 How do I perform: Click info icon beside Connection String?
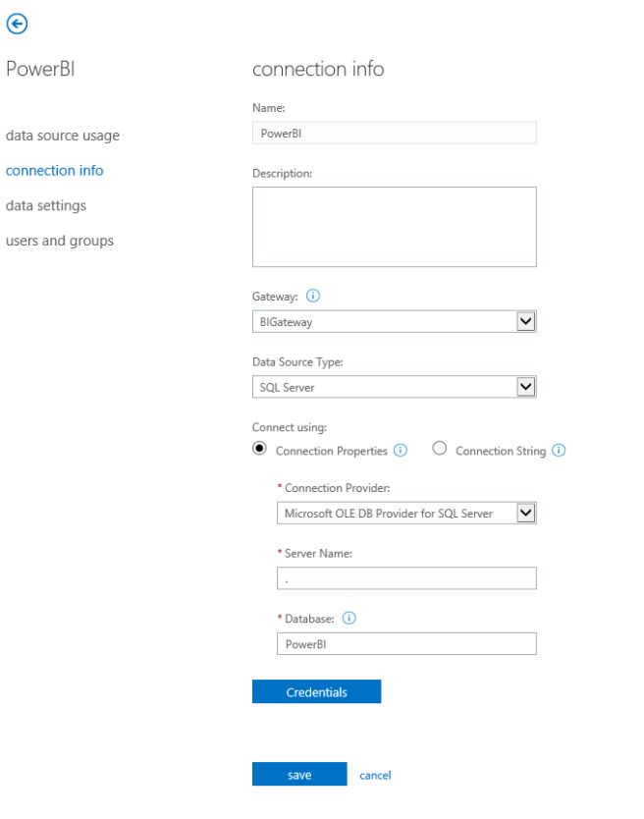click(559, 451)
